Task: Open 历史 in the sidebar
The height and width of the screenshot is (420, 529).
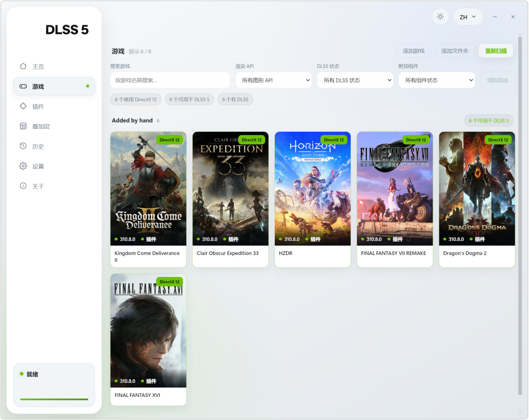Action: coord(54,146)
